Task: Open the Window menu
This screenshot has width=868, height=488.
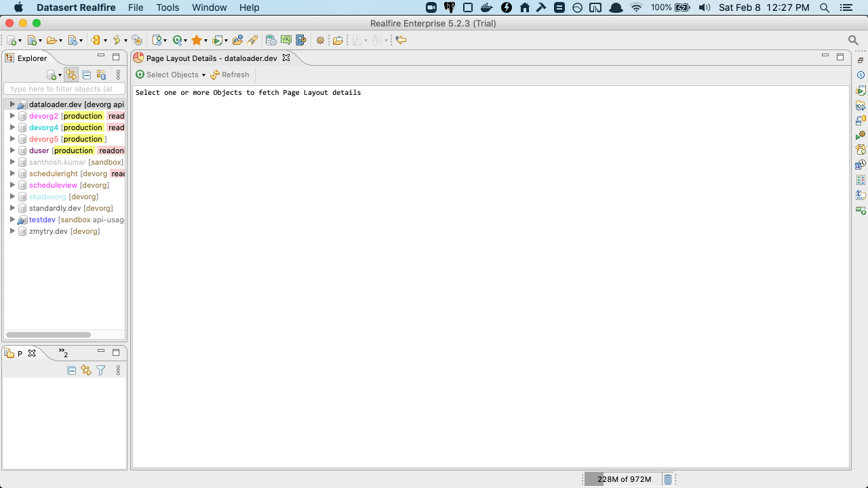Action: [210, 7]
